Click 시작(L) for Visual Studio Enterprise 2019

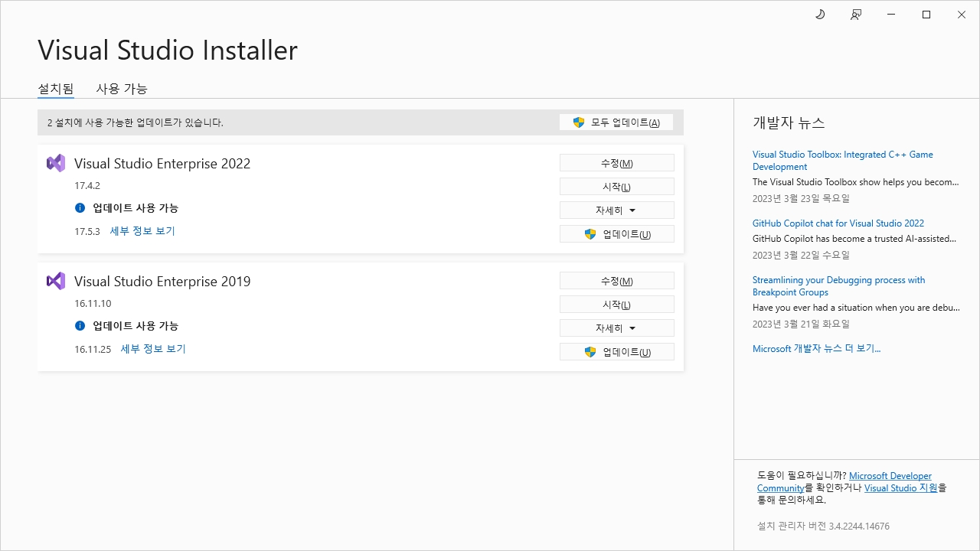pos(617,305)
